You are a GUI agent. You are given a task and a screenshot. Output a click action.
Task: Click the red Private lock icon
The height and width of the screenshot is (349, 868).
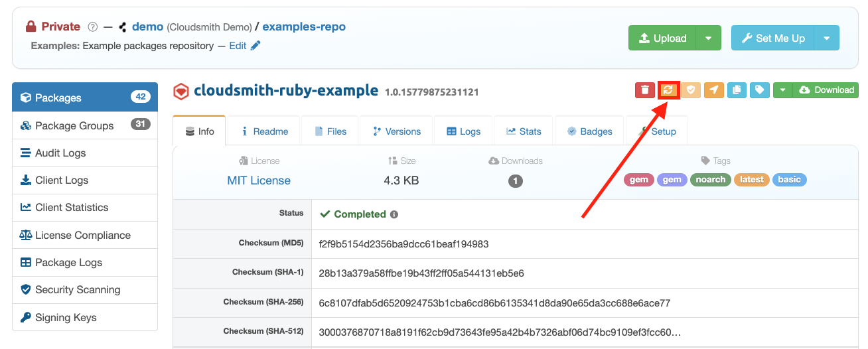click(31, 27)
